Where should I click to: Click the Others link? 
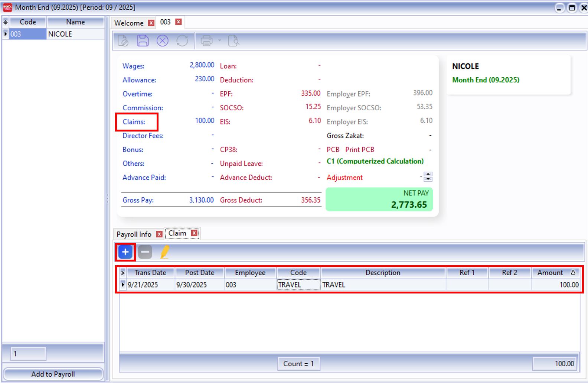click(x=133, y=163)
